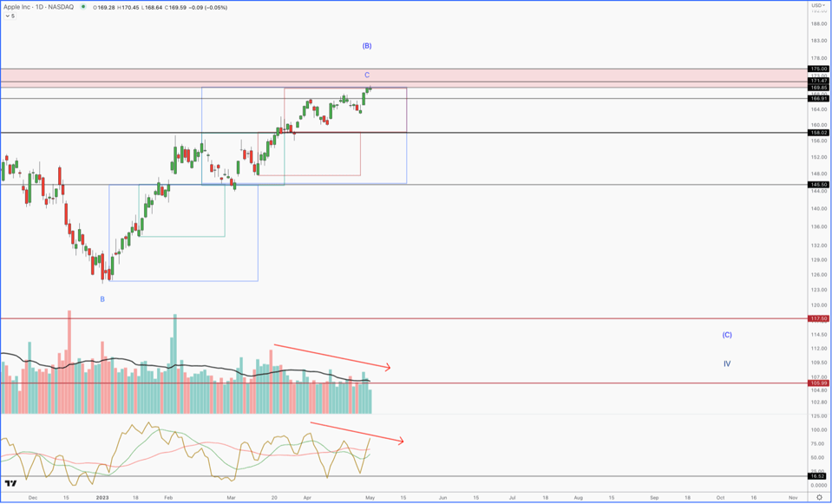Select the 171.47 price label
Viewport: 832px width, 504px height.
[x=816, y=81]
